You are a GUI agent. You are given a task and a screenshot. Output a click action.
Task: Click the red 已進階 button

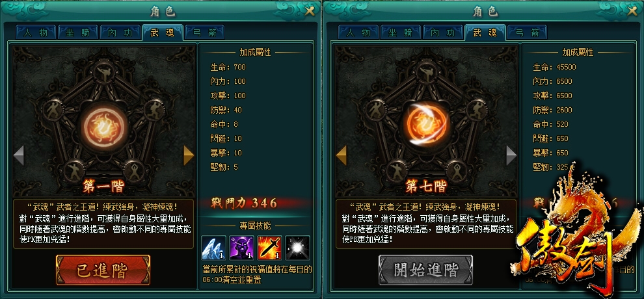103,270
